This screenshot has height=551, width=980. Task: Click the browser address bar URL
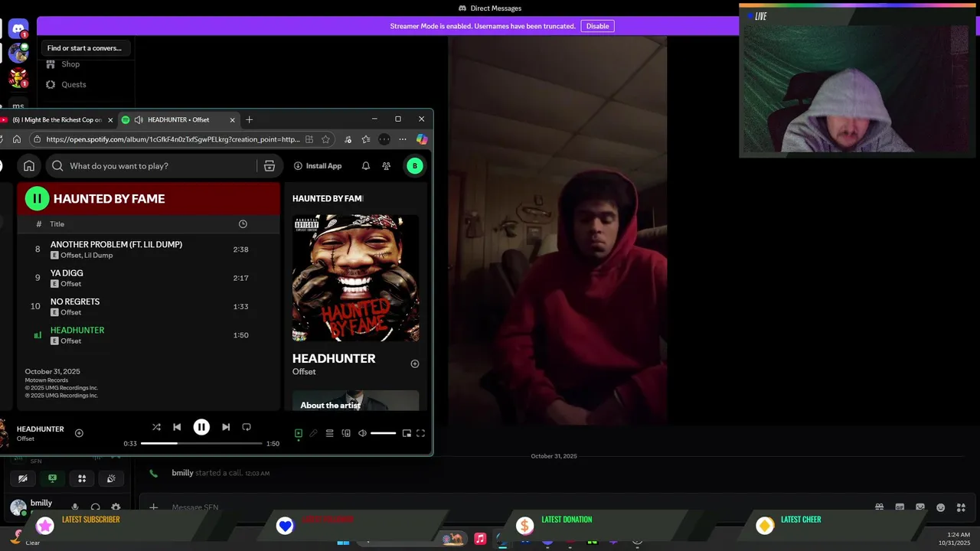[172, 139]
